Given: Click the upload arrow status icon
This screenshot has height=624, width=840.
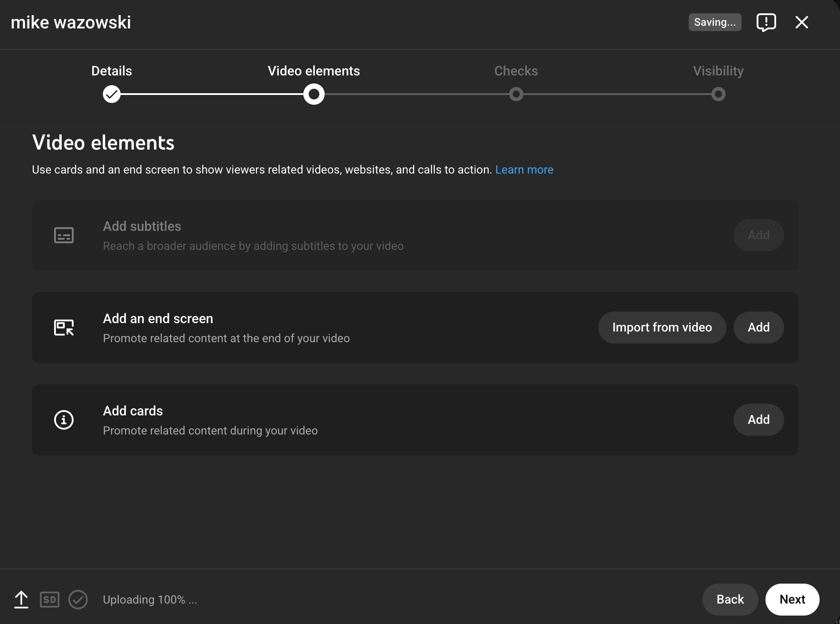Looking at the screenshot, I should click(x=21, y=600).
